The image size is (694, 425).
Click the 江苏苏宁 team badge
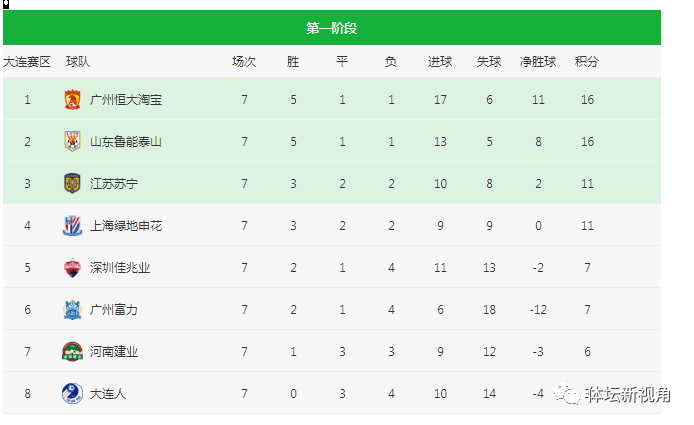click(72, 183)
